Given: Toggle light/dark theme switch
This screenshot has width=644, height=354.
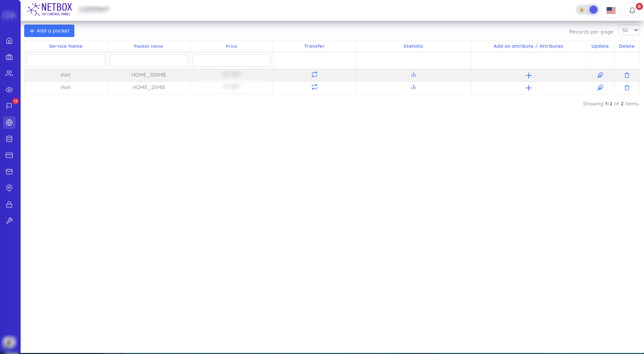Looking at the screenshot, I should pos(587,10).
